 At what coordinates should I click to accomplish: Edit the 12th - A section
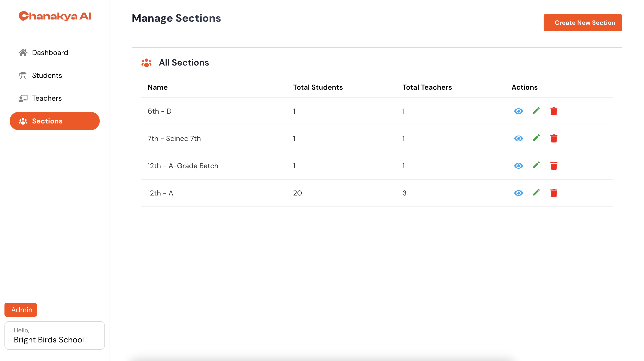click(x=536, y=192)
